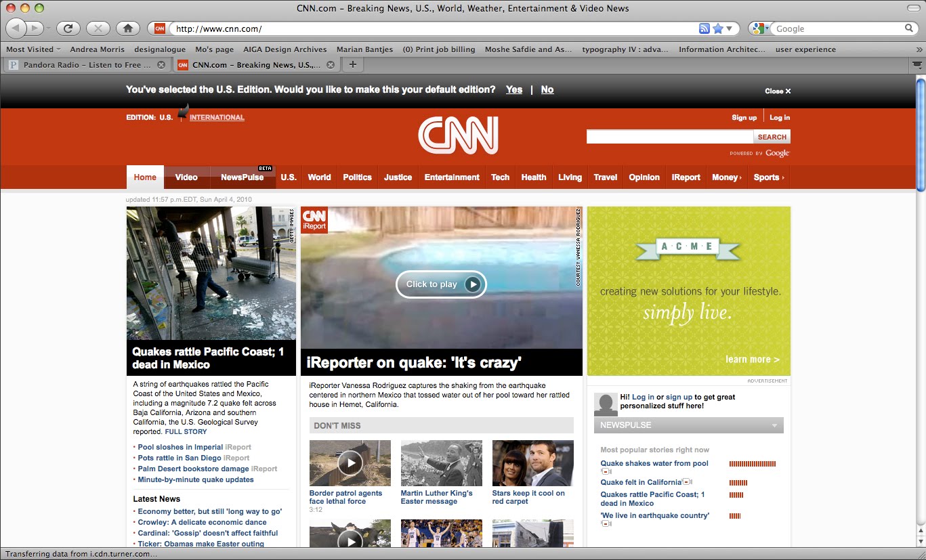Click the CNN iReport badge on video
The image size is (926, 560).
coord(314,220)
